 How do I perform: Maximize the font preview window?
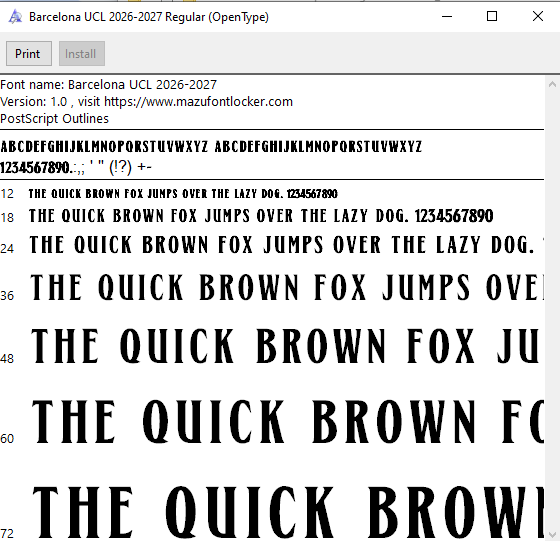pyautogui.click(x=492, y=16)
